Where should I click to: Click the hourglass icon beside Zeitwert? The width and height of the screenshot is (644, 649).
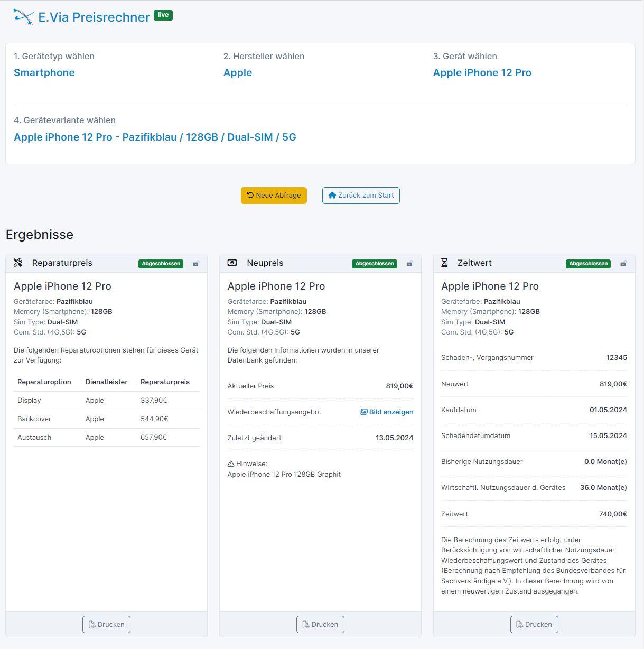(x=444, y=263)
